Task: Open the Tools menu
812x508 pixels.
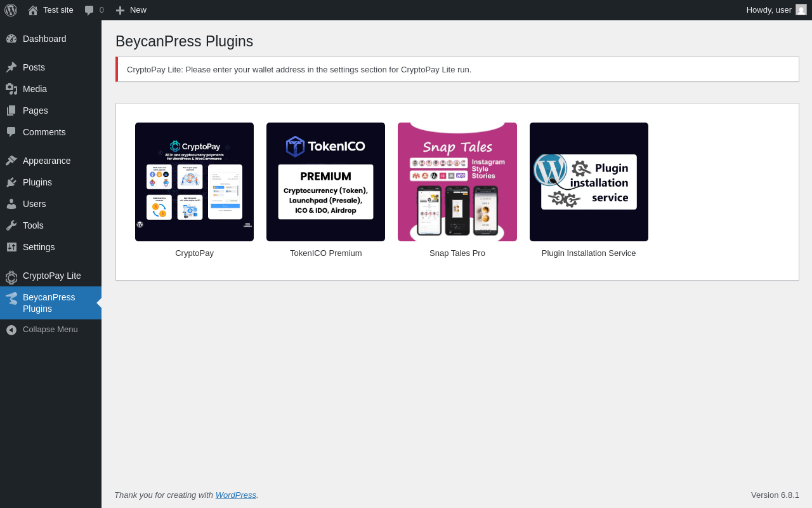Action: coord(51,225)
